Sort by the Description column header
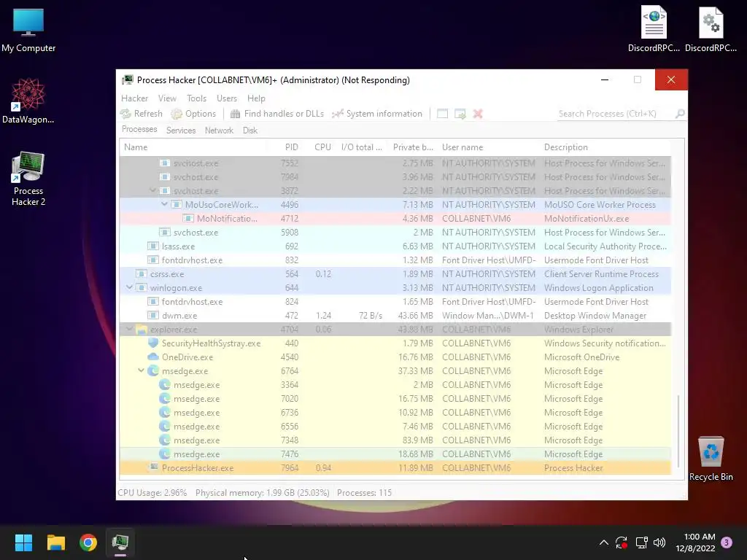The image size is (747, 560). 605,147
